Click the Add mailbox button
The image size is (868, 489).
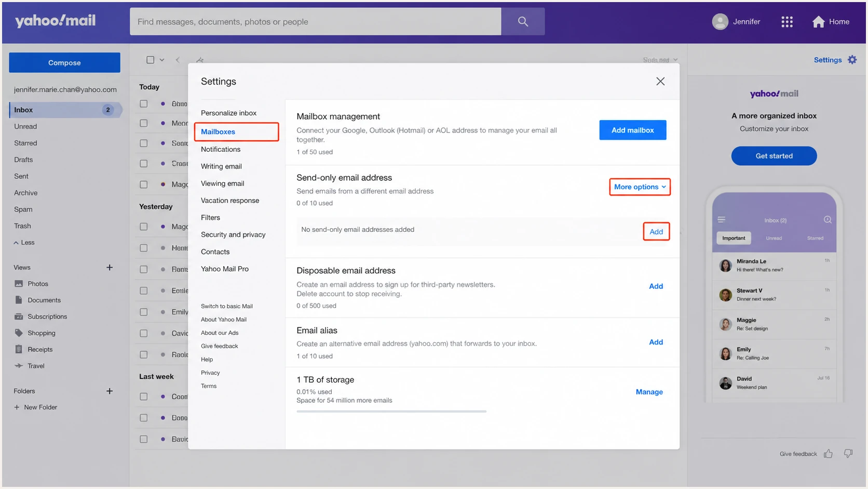(x=632, y=130)
